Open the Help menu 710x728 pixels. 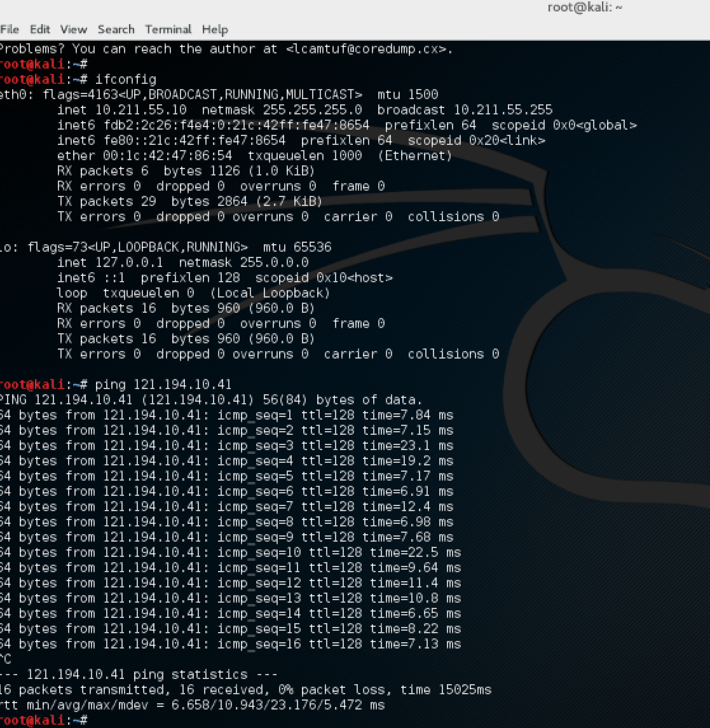point(215,30)
